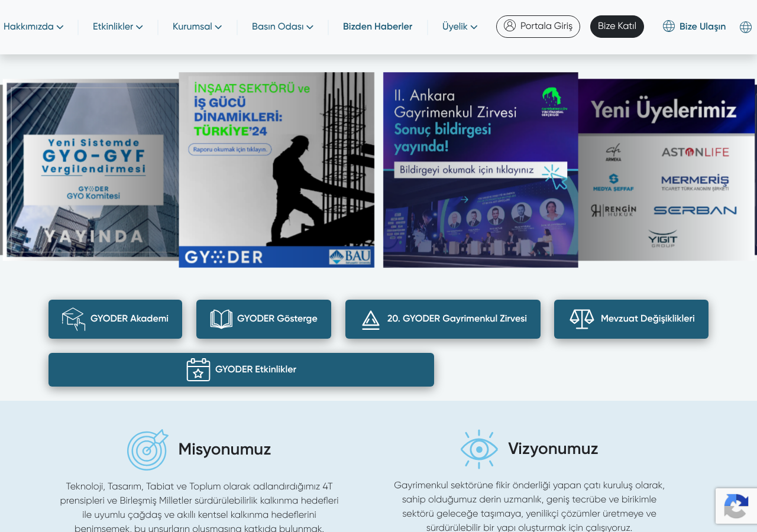
Task: Open the II. Ankara Gayrimenkul Zirvesi banner
Action: (x=481, y=170)
